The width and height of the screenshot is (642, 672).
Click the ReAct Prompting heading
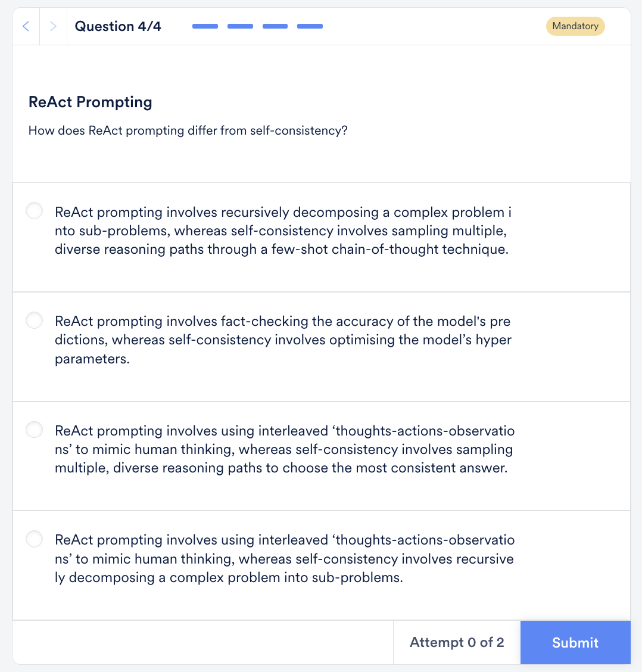coord(90,102)
